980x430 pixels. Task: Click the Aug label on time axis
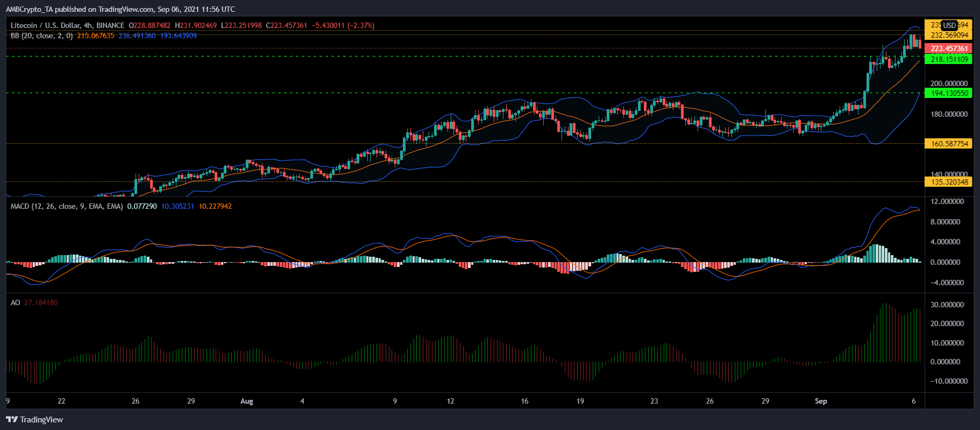[x=247, y=401]
